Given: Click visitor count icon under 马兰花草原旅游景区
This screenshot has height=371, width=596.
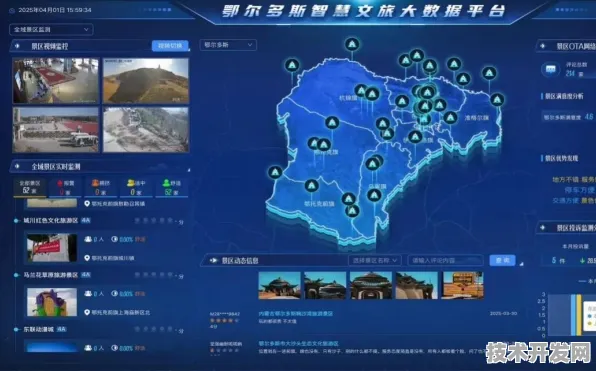Looking at the screenshot, I should (88, 294).
